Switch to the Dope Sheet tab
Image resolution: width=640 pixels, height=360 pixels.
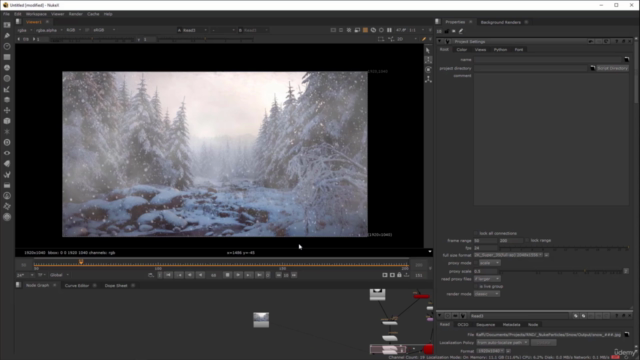[x=116, y=286]
